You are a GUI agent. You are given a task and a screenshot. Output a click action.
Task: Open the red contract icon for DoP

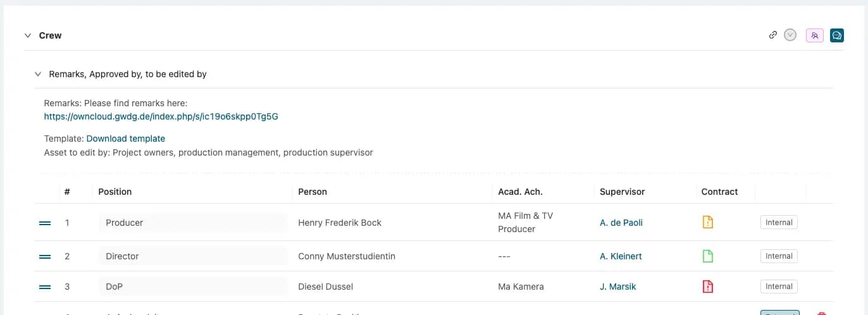[708, 287]
